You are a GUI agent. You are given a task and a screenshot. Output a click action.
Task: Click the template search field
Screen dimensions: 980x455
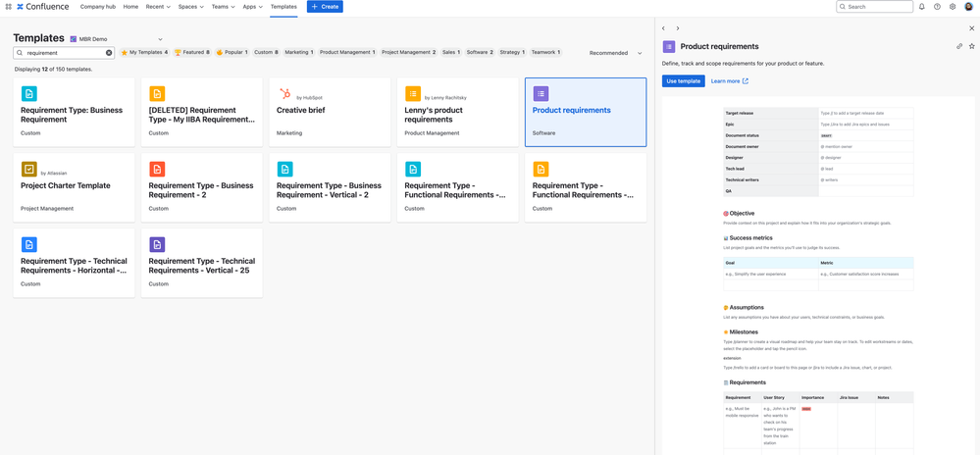pyautogui.click(x=64, y=53)
